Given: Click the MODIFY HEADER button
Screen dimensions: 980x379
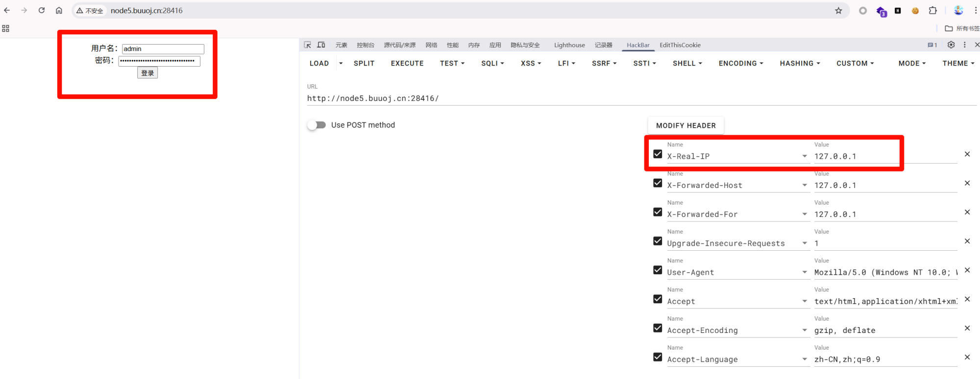Looking at the screenshot, I should click(686, 126).
